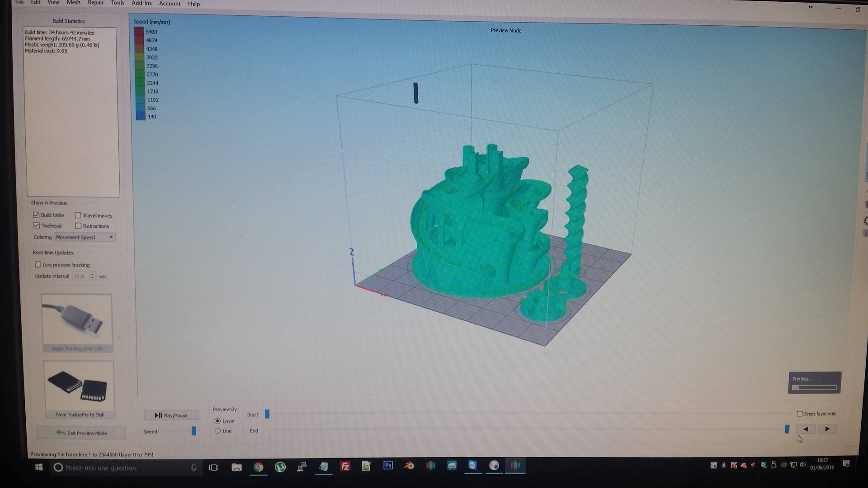Screen dimensions: 868x488
Task: Click the Cortana search box
Action: (x=127, y=468)
